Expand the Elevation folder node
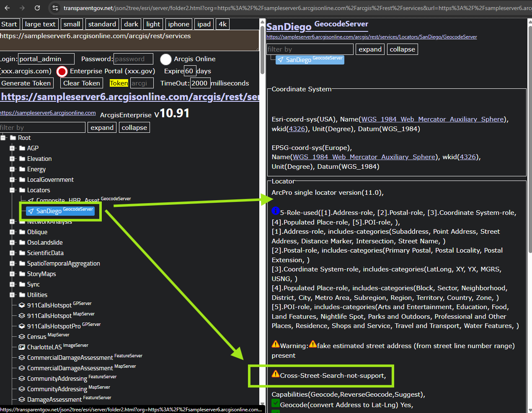The width and height of the screenshot is (532, 413). (x=13, y=159)
